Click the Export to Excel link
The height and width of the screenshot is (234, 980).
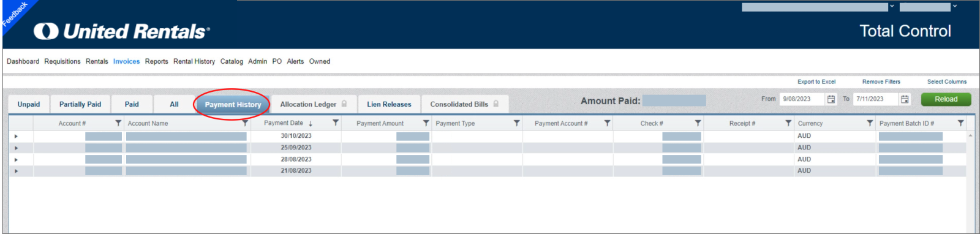(816, 81)
